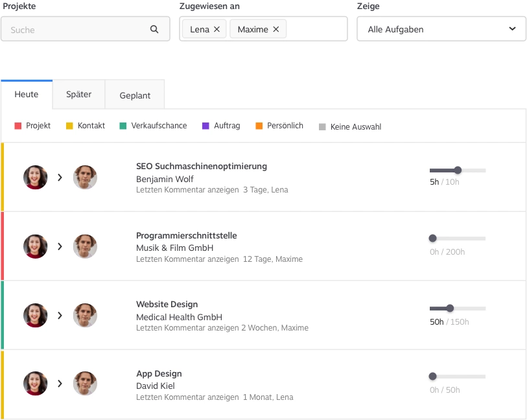Show last comment for Programmierschnittstelle task

coord(187,259)
